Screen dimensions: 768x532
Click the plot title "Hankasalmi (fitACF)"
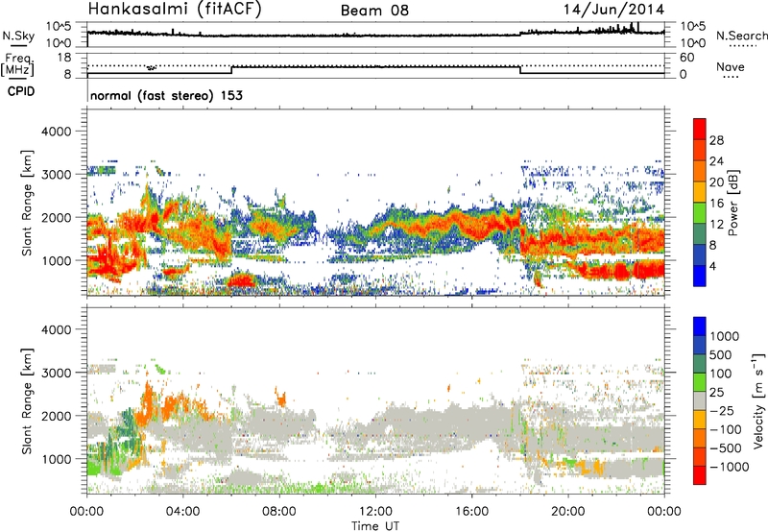[x=175, y=10]
